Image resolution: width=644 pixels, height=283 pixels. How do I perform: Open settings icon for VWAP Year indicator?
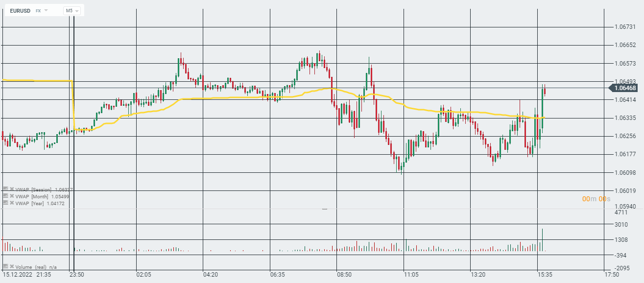tap(5, 202)
